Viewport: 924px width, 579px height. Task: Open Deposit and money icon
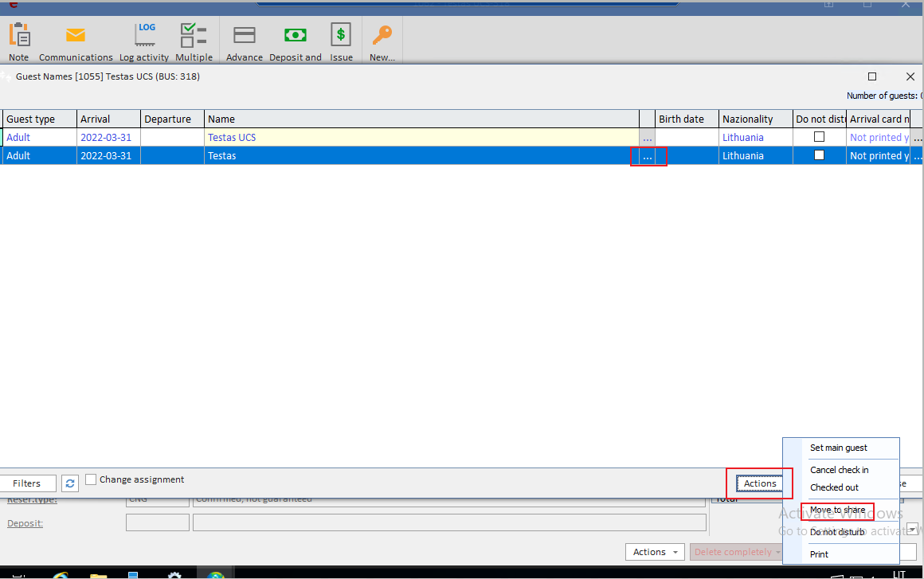tap(296, 35)
